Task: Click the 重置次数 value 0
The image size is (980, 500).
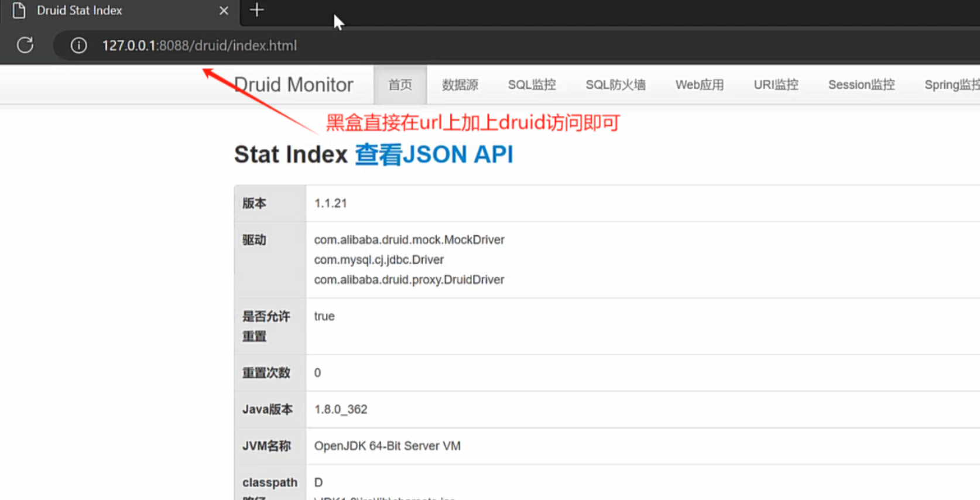Action: 317,372
